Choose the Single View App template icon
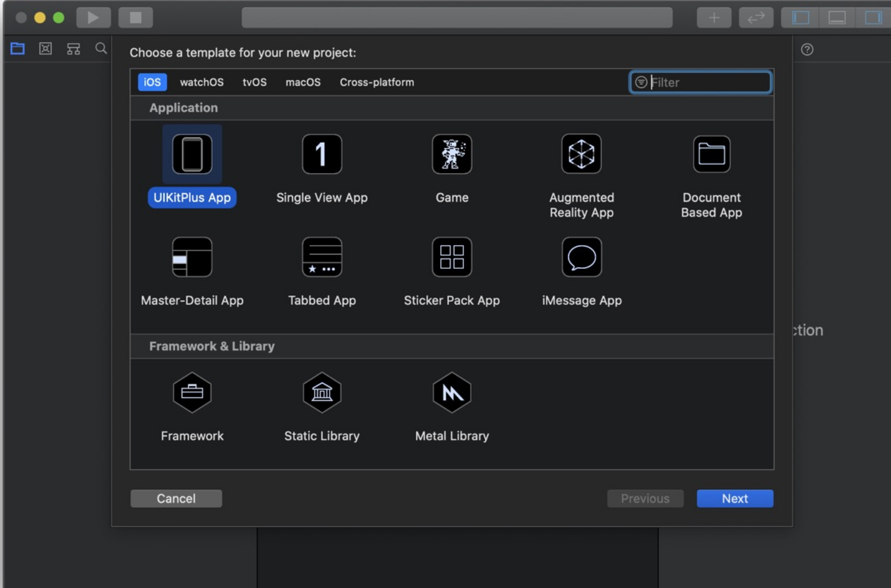The width and height of the screenshot is (891, 588). point(322,154)
